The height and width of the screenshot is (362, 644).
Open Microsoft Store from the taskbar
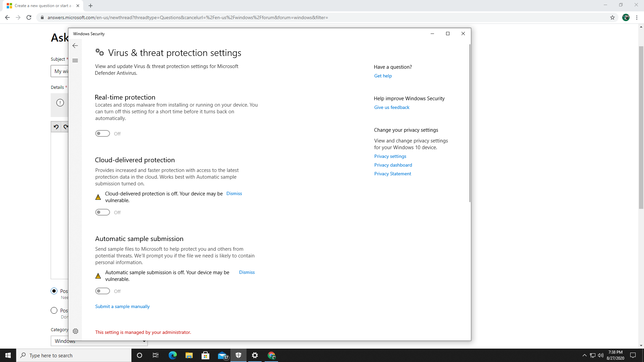[x=205, y=355]
